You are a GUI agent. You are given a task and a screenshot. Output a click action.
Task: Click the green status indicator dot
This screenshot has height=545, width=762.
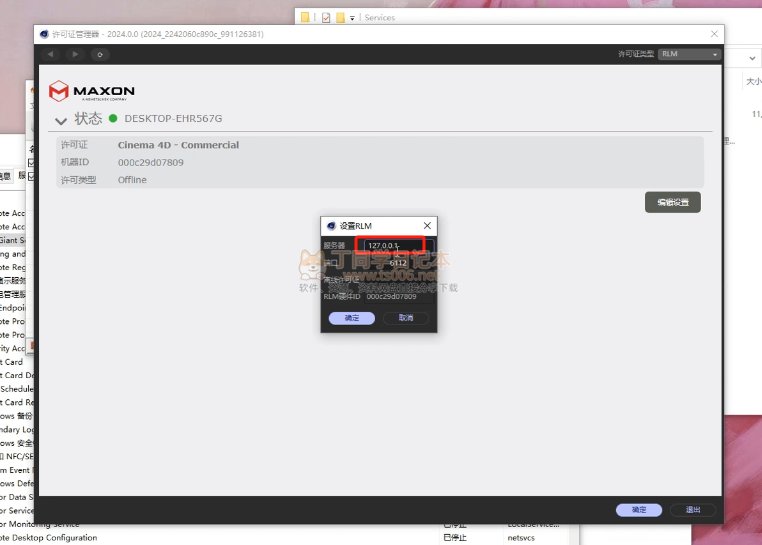pyautogui.click(x=113, y=118)
